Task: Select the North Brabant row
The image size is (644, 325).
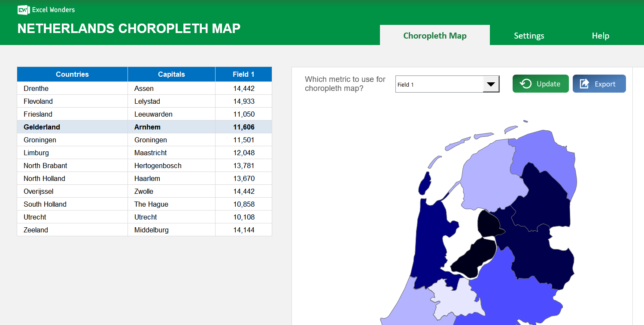Action: coord(72,166)
